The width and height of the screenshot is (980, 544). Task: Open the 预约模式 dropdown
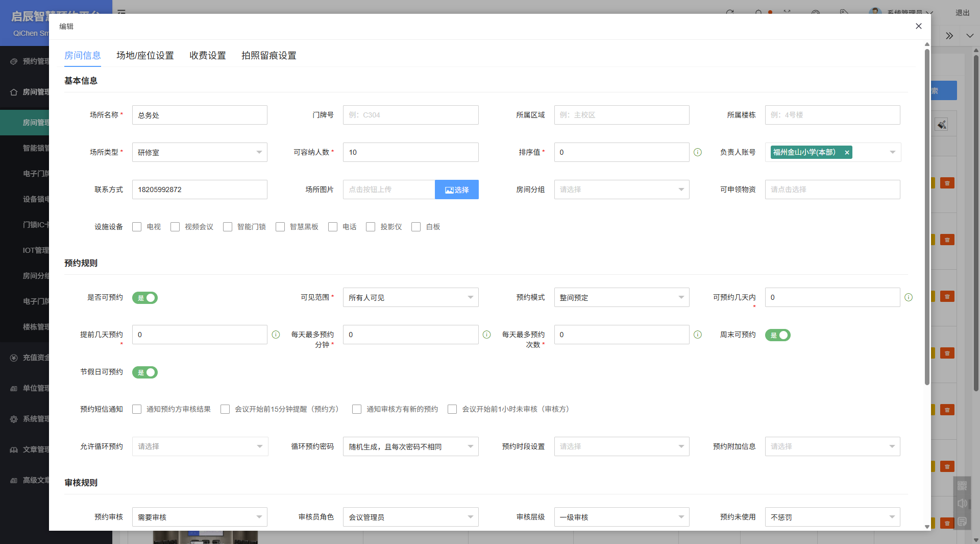coord(622,297)
